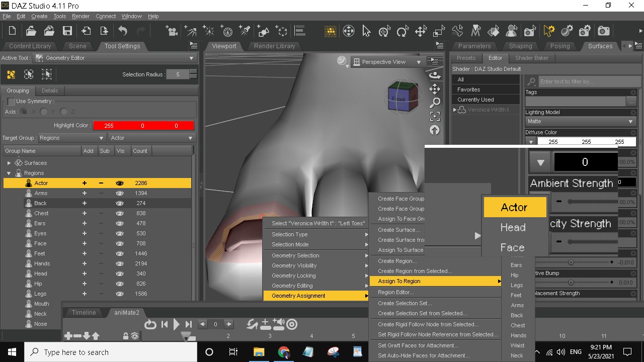
Task: Open the Render menu in menu bar
Action: tap(80, 16)
